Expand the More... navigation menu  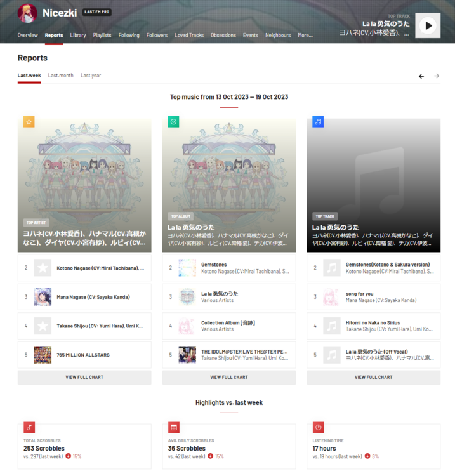[305, 36]
